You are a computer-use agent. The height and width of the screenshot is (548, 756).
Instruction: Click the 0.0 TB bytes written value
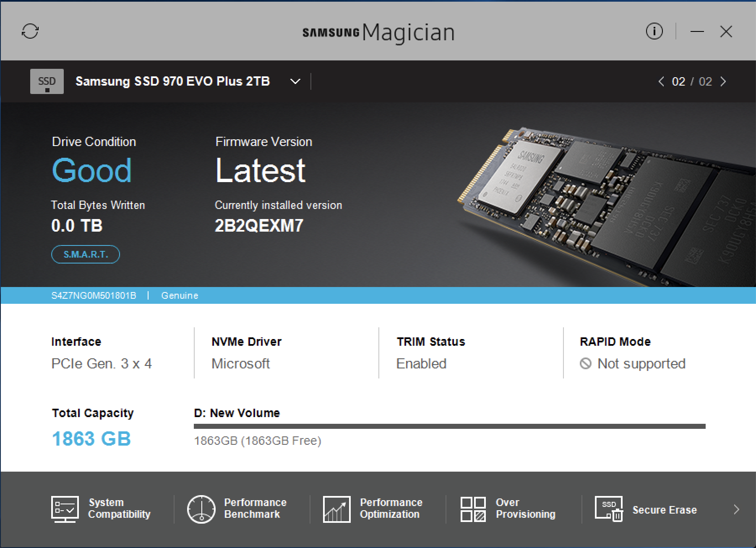click(77, 226)
